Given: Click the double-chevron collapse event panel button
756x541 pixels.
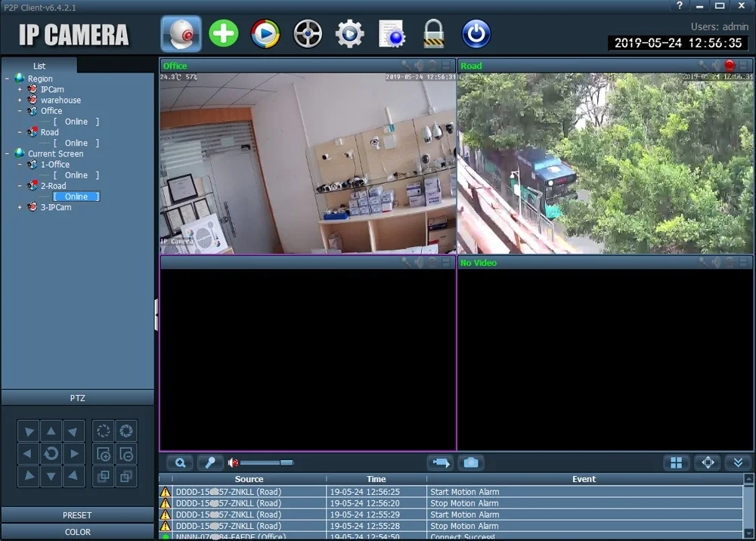Looking at the screenshot, I should click(x=738, y=462).
